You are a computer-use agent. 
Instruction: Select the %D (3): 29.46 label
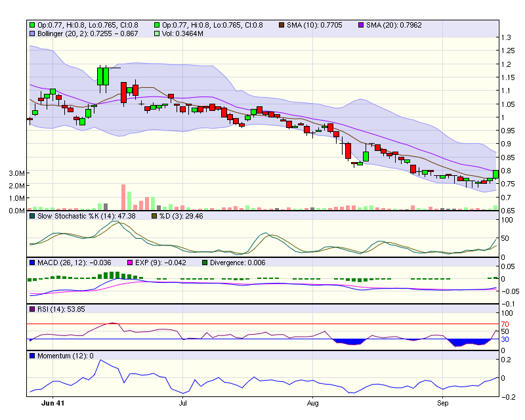(x=181, y=216)
